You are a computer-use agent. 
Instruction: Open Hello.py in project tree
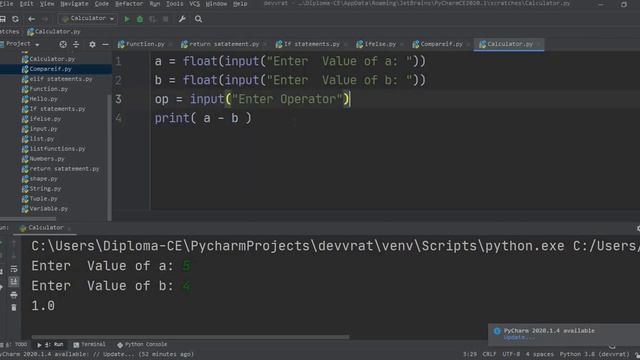(43, 99)
